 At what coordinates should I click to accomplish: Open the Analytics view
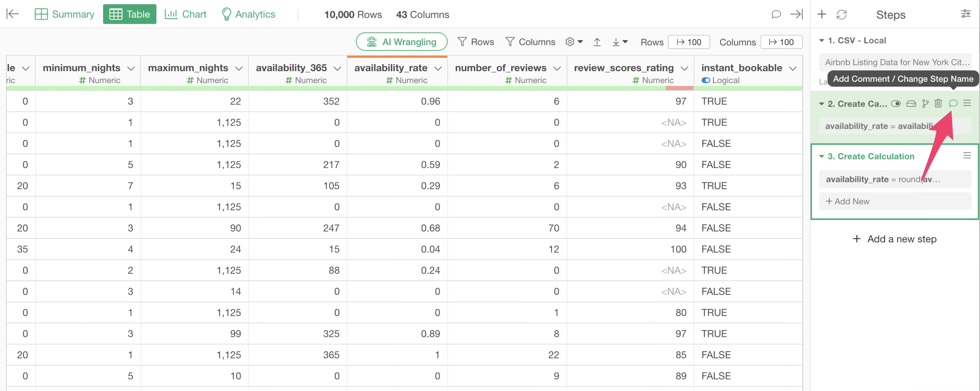coord(248,14)
